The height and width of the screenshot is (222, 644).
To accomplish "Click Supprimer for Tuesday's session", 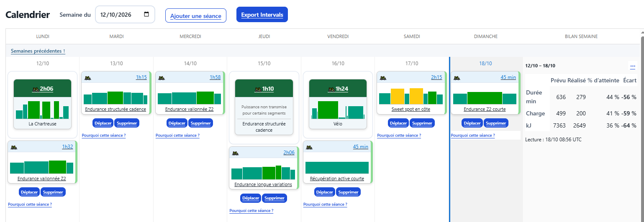I will 127,123.
